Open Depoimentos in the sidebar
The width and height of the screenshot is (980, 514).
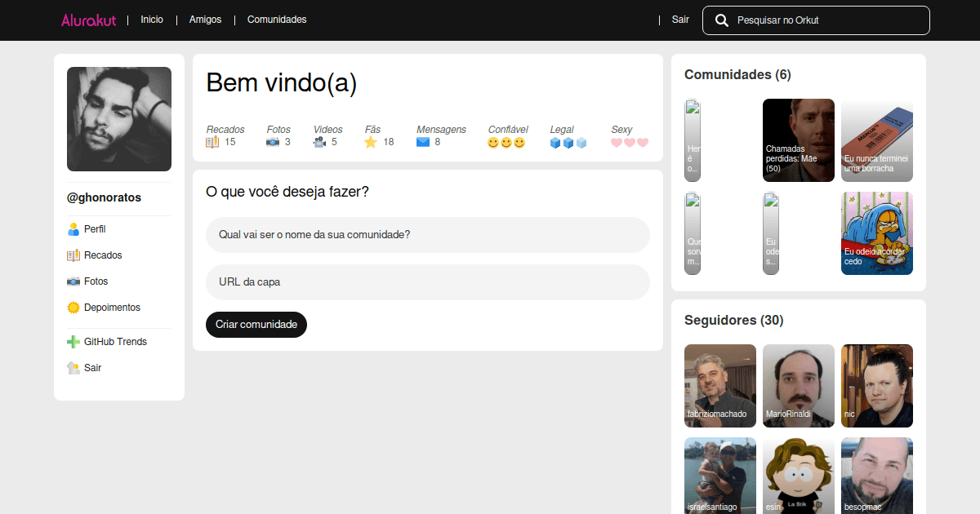click(111, 308)
